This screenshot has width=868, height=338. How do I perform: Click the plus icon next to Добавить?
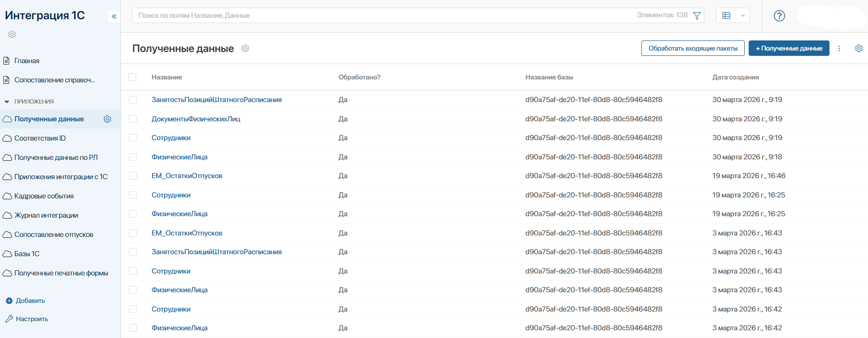pyautogui.click(x=9, y=300)
